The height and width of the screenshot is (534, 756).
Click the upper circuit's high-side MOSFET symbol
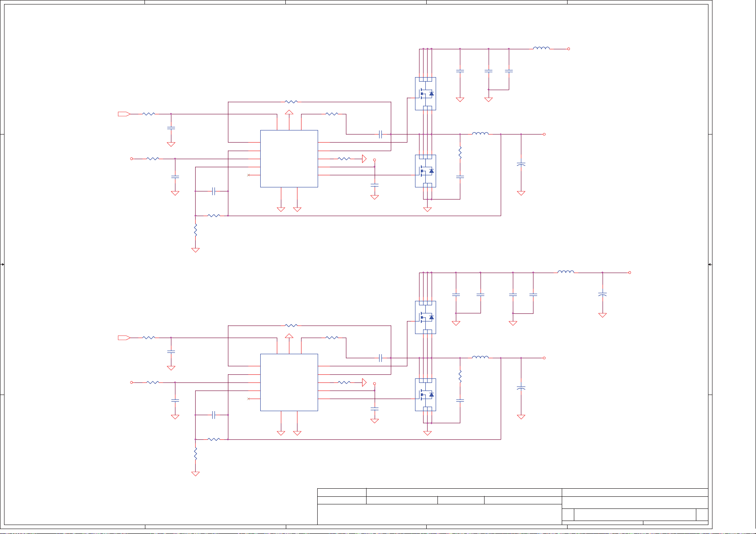[x=425, y=94]
